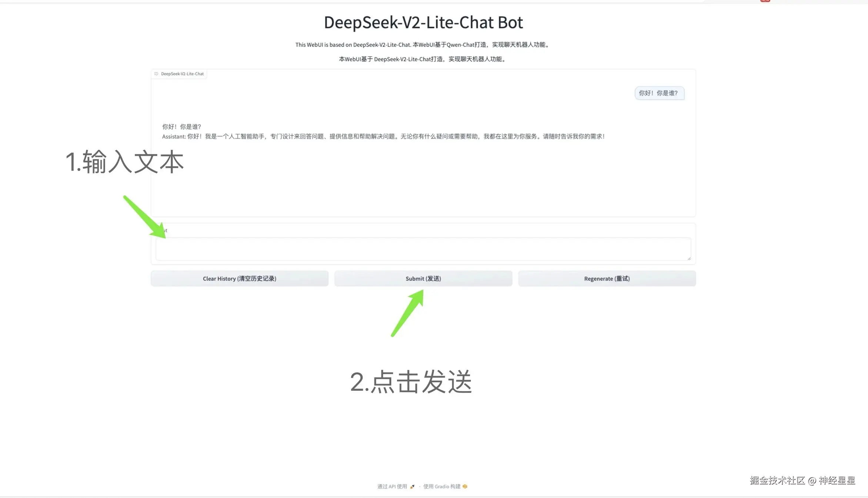Click the textbox resize handle at its corner
Image resolution: width=868 pixels, height=498 pixels.
(689, 259)
